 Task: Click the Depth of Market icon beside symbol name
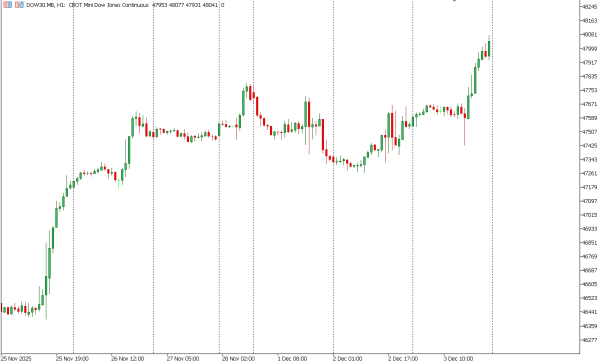[19, 5]
